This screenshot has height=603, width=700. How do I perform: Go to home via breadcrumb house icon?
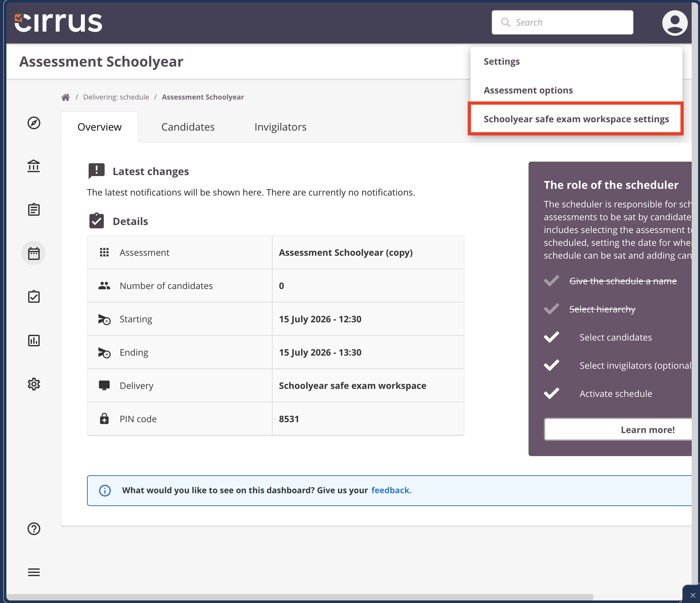click(66, 97)
